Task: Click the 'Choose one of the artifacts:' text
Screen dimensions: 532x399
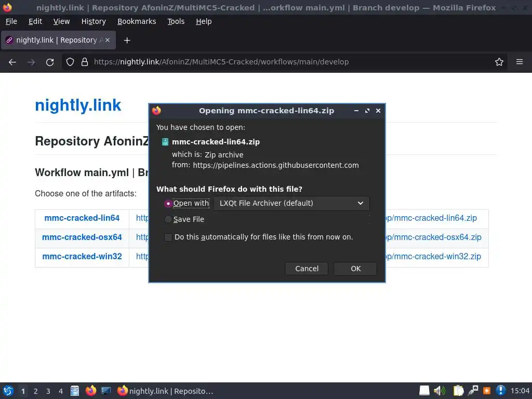Action: tap(86, 194)
